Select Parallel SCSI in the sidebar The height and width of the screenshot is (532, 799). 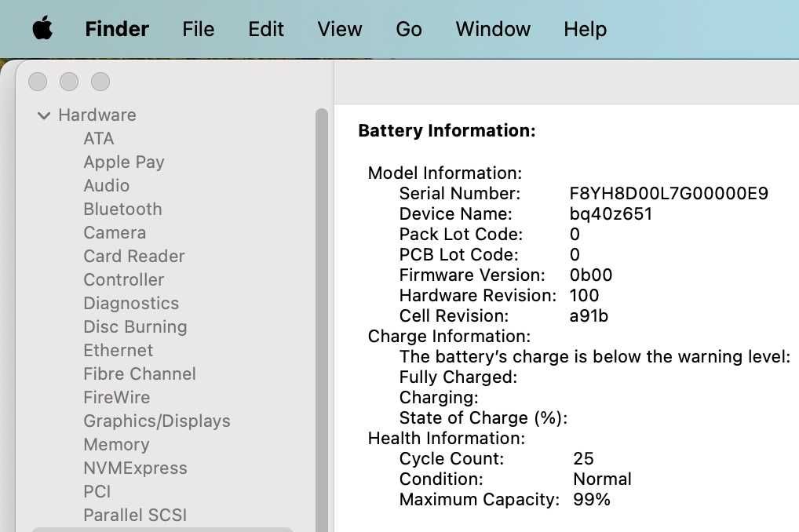click(135, 515)
